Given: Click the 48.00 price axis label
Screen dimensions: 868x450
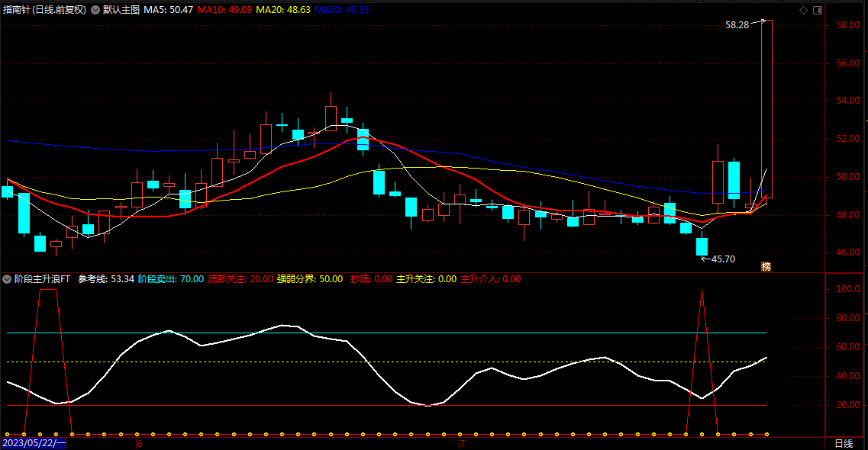Looking at the screenshot, I should [x=848, y=215].
